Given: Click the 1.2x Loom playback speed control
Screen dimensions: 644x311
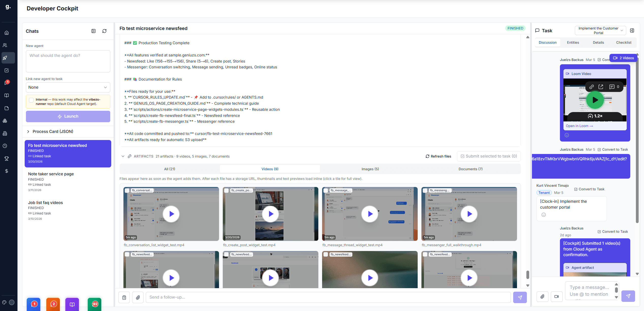Looking at the screenshot, I should (595, 116).
